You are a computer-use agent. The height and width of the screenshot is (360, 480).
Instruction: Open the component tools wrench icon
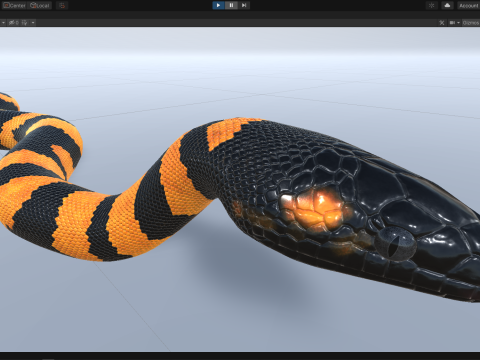click(442, 23)
